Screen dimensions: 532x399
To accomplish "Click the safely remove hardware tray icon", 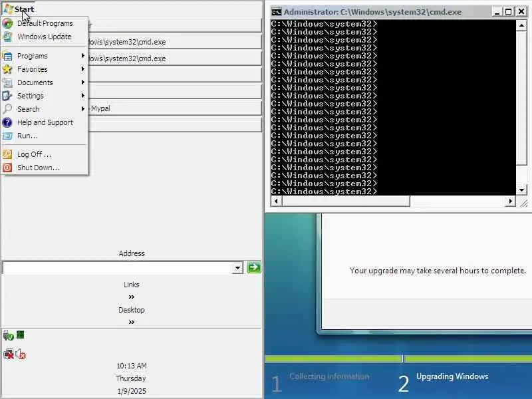I will (8, 336).
